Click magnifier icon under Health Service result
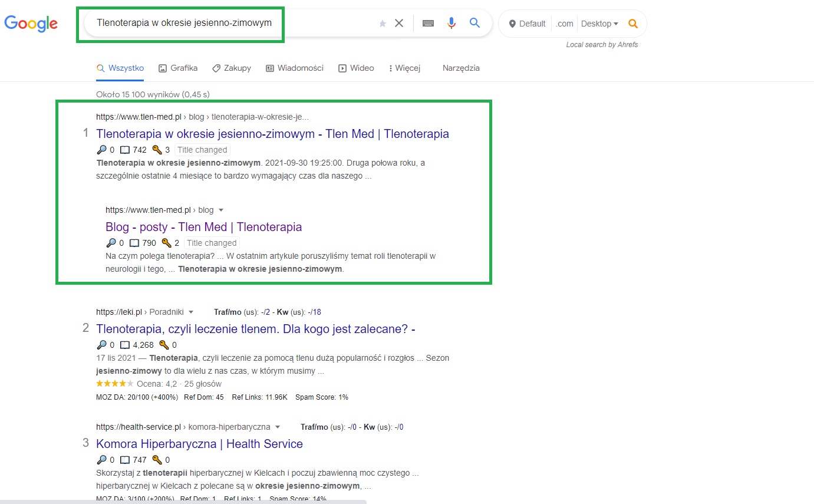Viewport: 814px width, 504px height. pos(101,460)
